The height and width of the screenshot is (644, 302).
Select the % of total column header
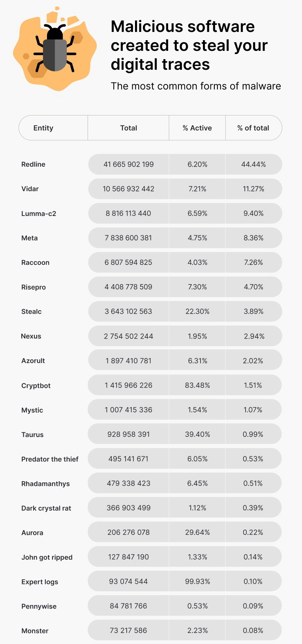pyautogui.click(x=253, y=128)
